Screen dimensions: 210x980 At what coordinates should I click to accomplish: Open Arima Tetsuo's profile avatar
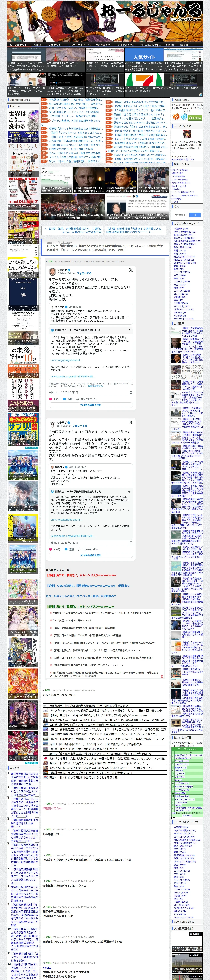53,272
